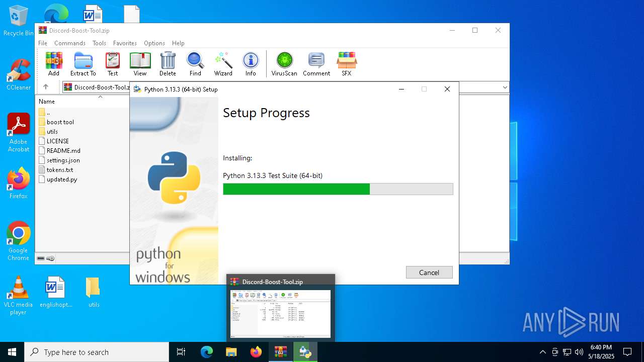Image resolution: width=644 pixels, height=362 pixels.
Task: Open the Favorites menu
Action: click(125, 43)
